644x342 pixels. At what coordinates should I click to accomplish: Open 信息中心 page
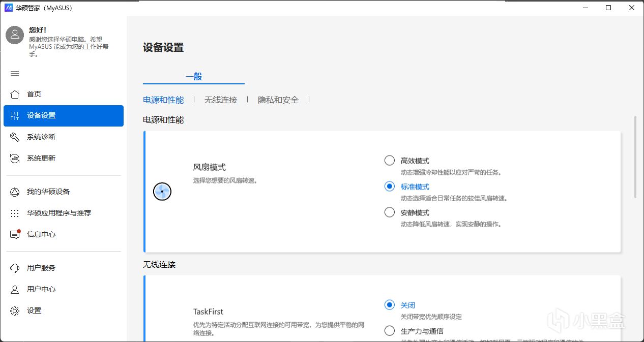pos(64,234)
